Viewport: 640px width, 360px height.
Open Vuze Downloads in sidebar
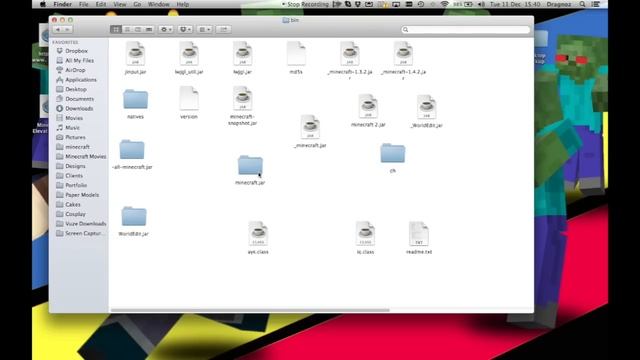pos(85,224)
